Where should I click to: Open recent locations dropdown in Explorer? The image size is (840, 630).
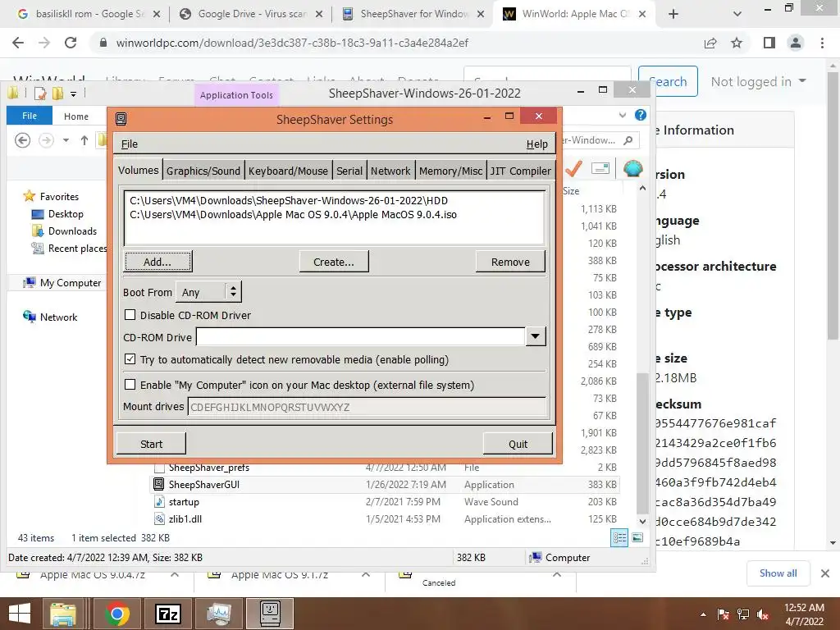pyautogui.click(x=66, y=140)
